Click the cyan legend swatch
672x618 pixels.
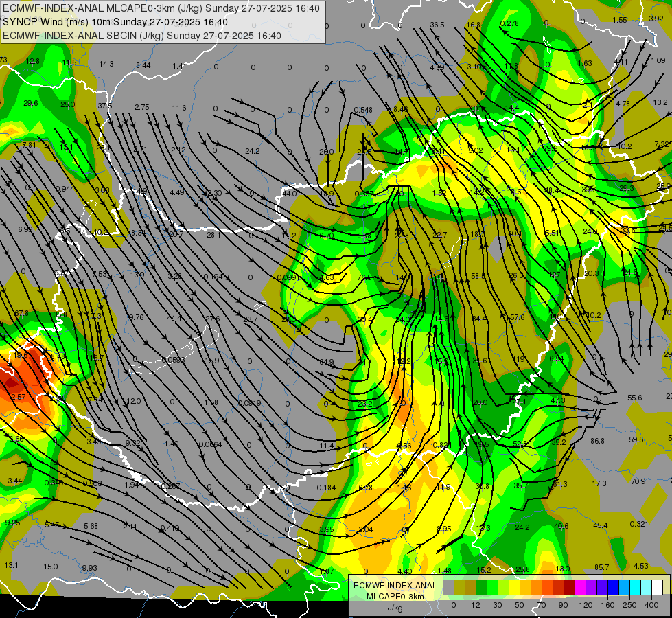click(636, 588)
